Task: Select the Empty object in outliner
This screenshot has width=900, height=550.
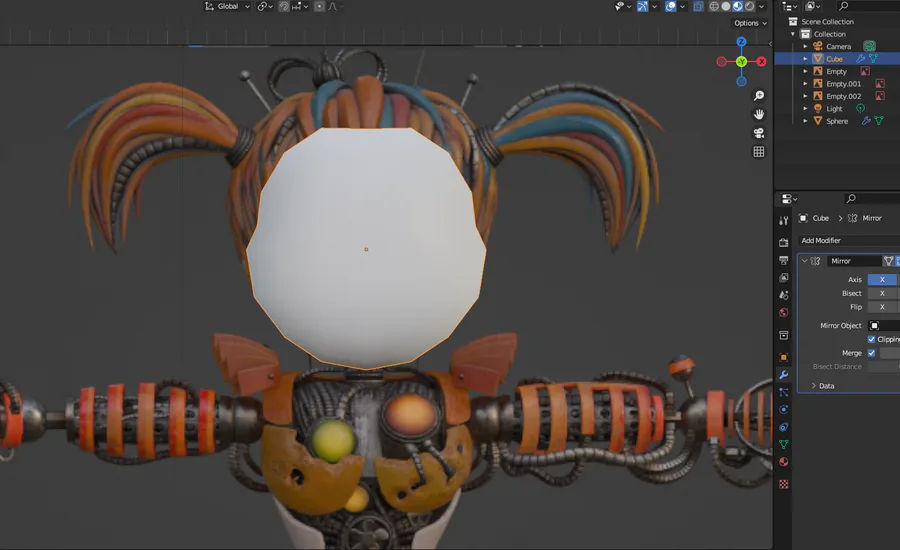Action: click(x=836, y=71)
